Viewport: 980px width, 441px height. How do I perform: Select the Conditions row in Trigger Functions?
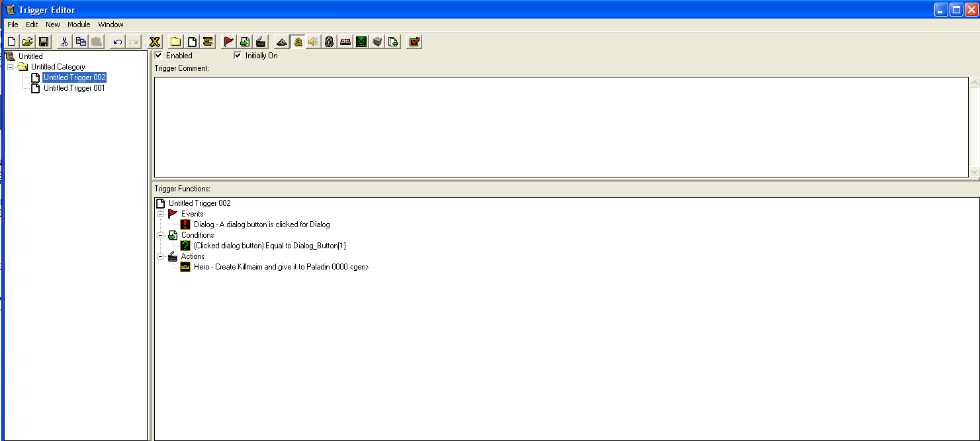point(197,235)
